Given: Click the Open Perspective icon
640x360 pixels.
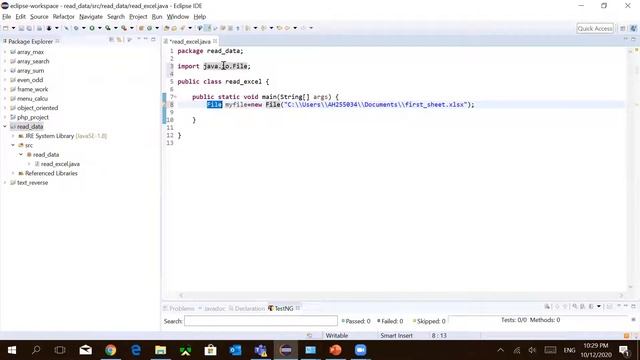Looking at the screenshot, I should [623, 28].
